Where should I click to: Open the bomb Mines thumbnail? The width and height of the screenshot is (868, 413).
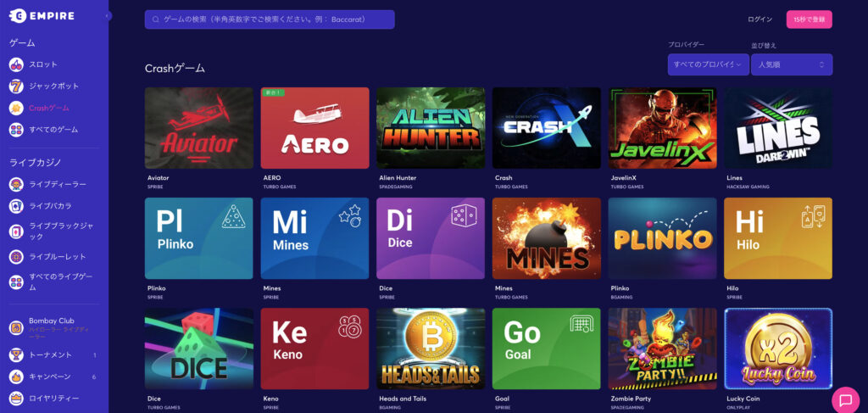(x=547, y=238)
